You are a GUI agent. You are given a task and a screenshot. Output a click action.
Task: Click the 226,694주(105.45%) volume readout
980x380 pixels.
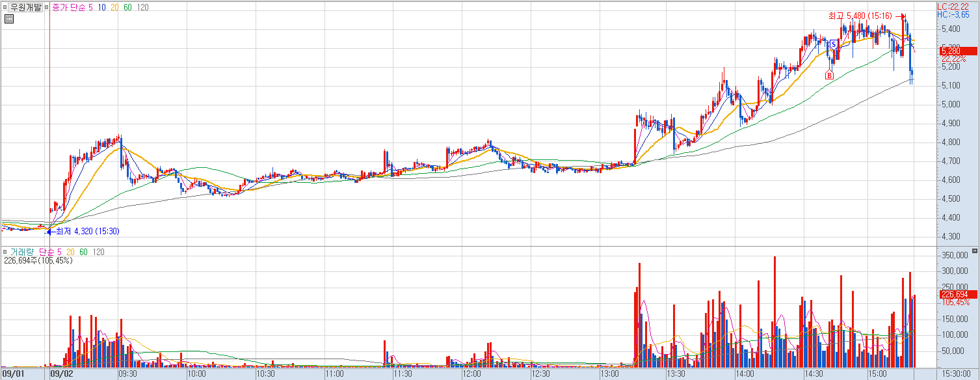pos(38,261)
